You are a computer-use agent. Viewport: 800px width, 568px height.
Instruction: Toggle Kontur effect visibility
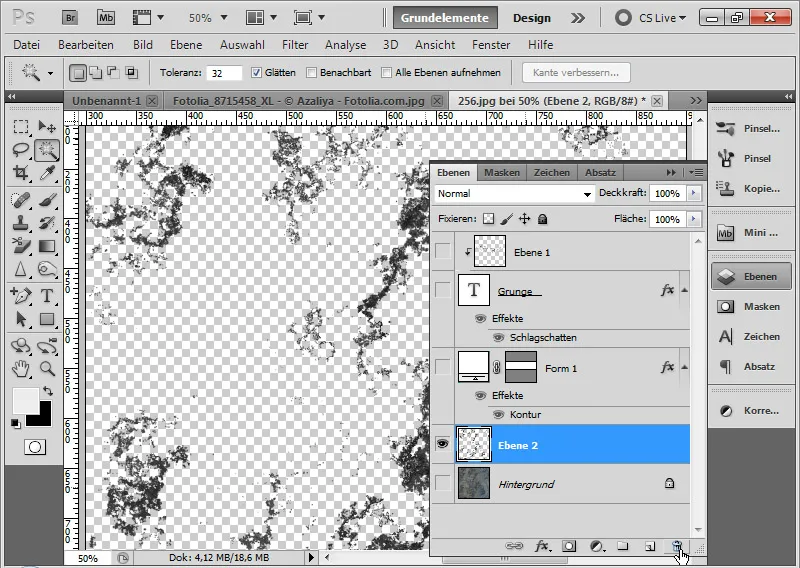(x=498, y=414)
